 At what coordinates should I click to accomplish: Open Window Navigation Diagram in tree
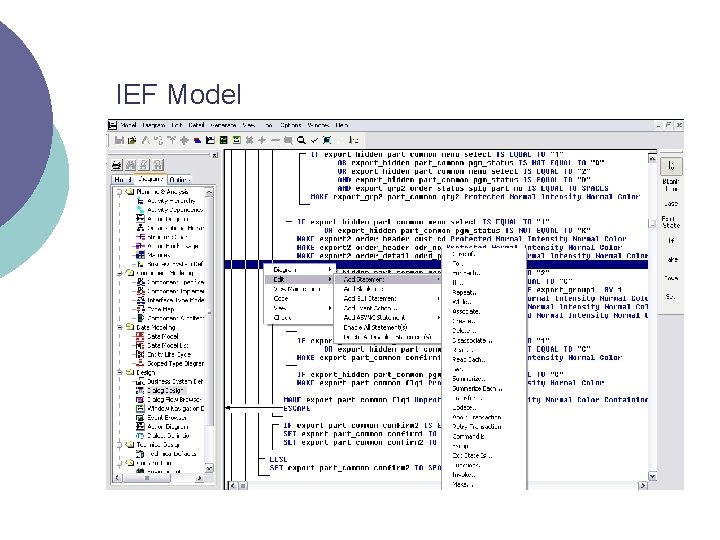175,408
